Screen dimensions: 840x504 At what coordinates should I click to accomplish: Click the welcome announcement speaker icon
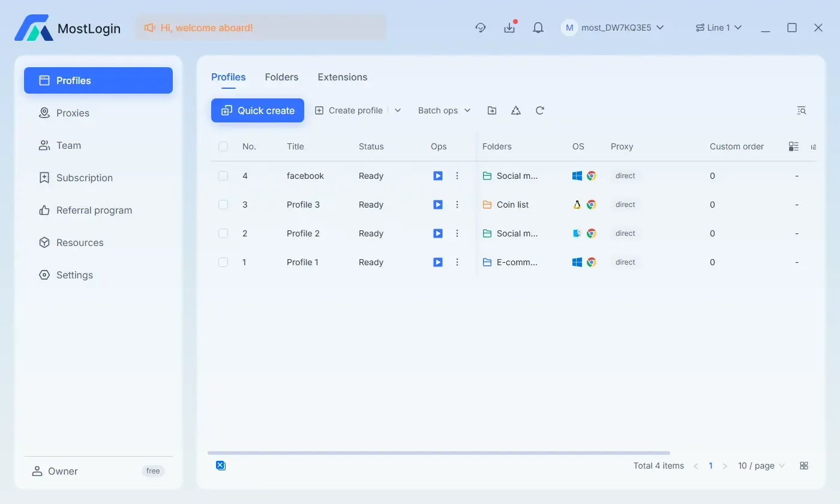click(x=149, y=28)
